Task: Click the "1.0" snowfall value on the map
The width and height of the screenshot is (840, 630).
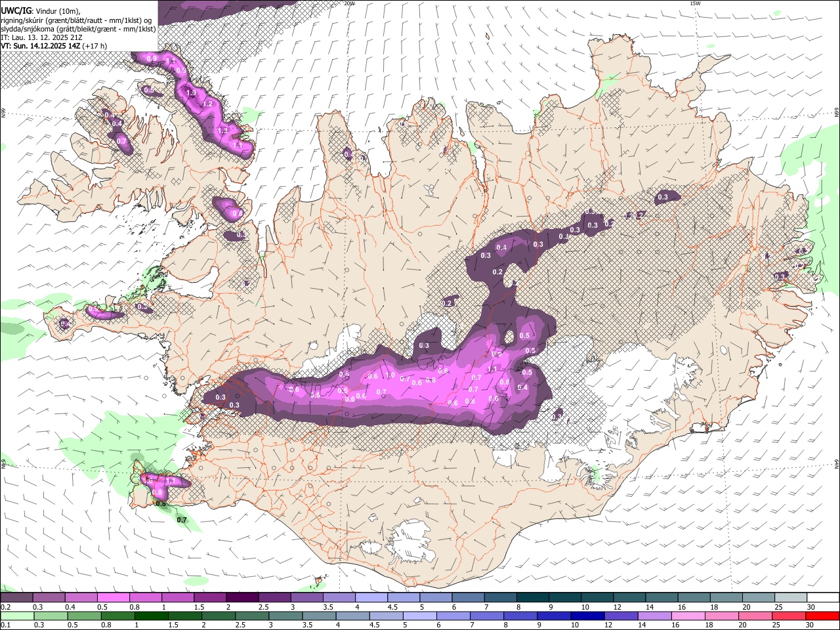Action: [x=390, y=375]
